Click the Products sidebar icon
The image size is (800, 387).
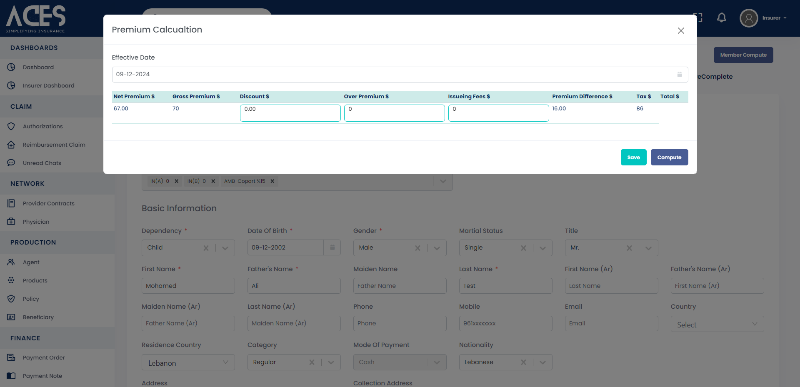click(11, 280)
